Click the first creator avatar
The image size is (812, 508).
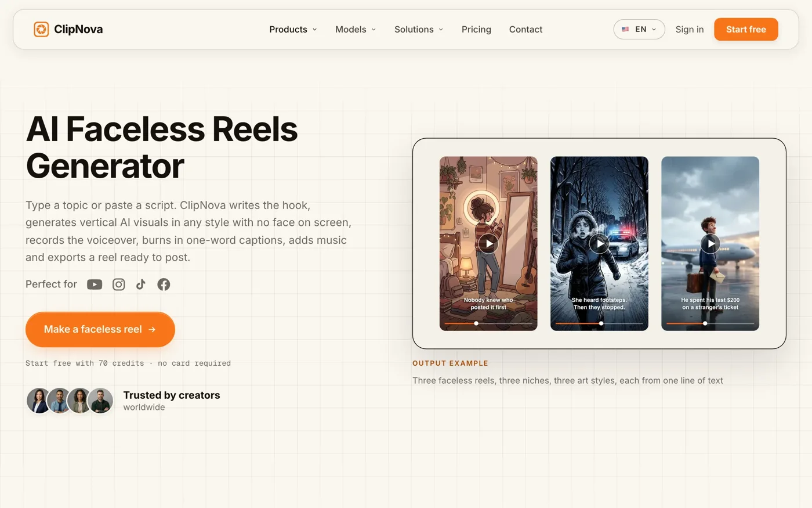39,401
